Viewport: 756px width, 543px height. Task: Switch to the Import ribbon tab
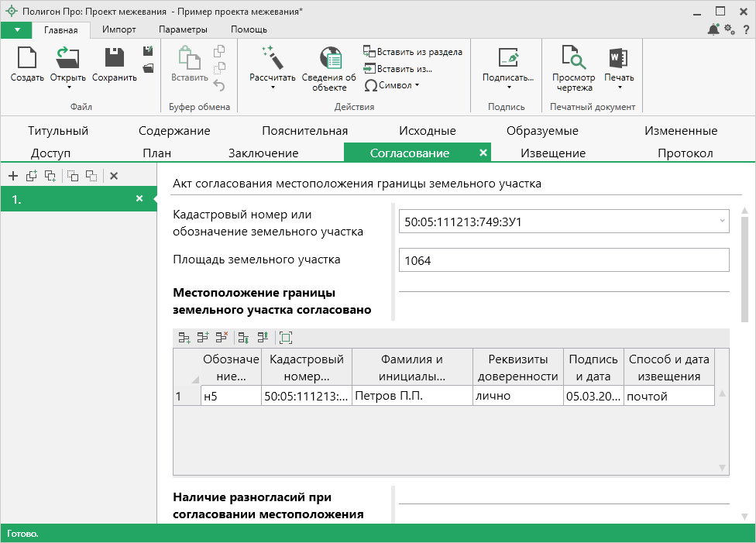pyautogui.click(x=119, y=29)
